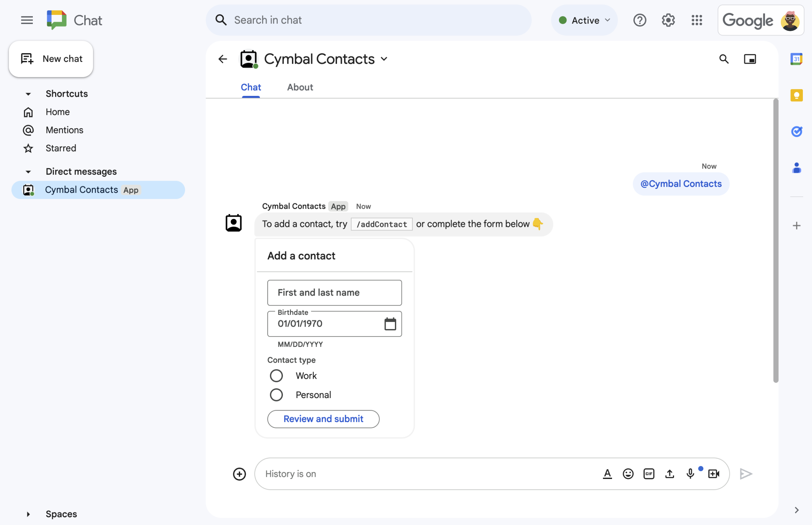
Task: Expand Spaces section in sidebar
Action: click(x=28, y=513)
